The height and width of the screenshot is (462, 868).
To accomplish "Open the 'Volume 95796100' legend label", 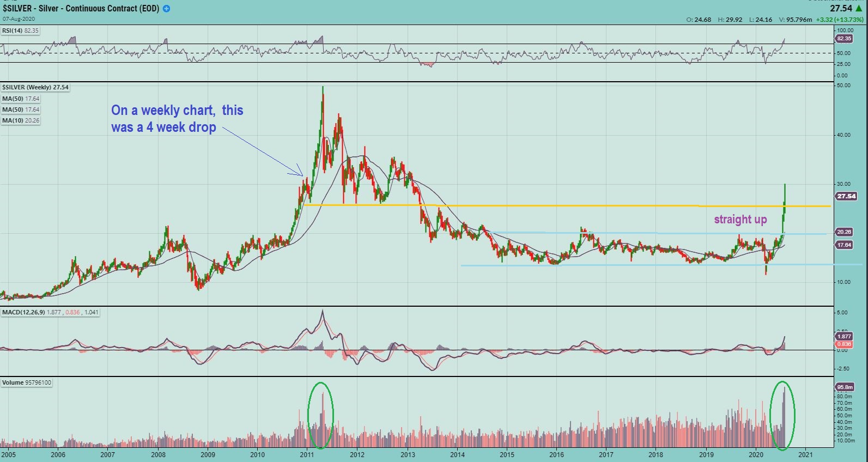I will (27, 382).
